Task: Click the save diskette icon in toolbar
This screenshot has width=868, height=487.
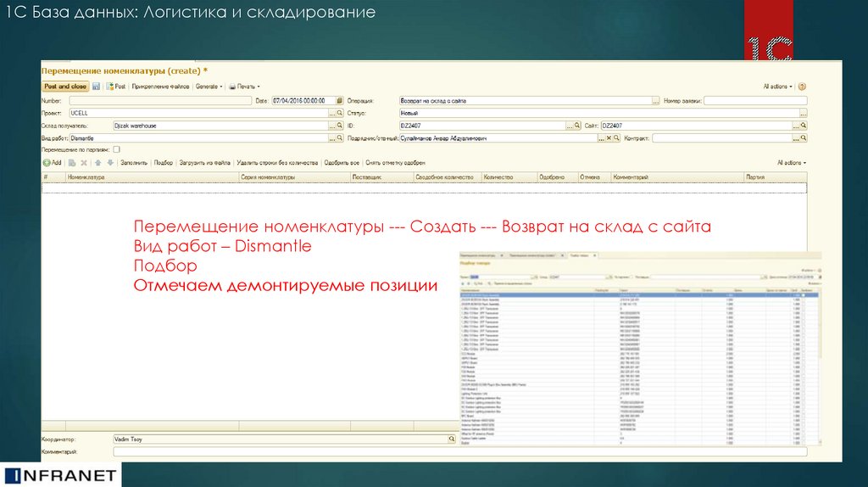Action: (96, 87)
